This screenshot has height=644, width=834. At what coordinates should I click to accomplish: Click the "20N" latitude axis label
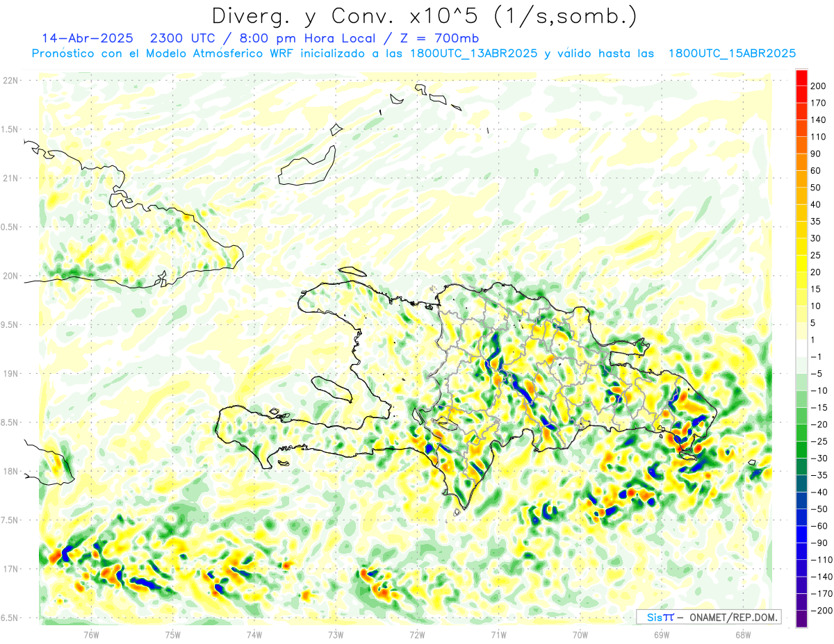click(x=10, y=276)
